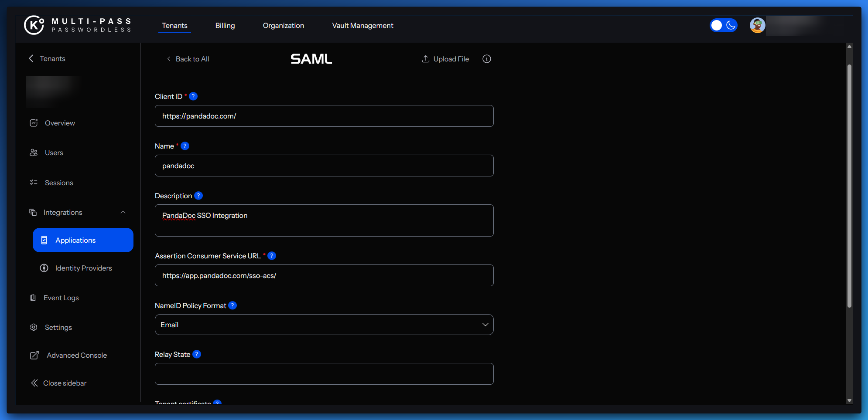Click the Upload File button
Screen dimensions: 868x420
445,59
